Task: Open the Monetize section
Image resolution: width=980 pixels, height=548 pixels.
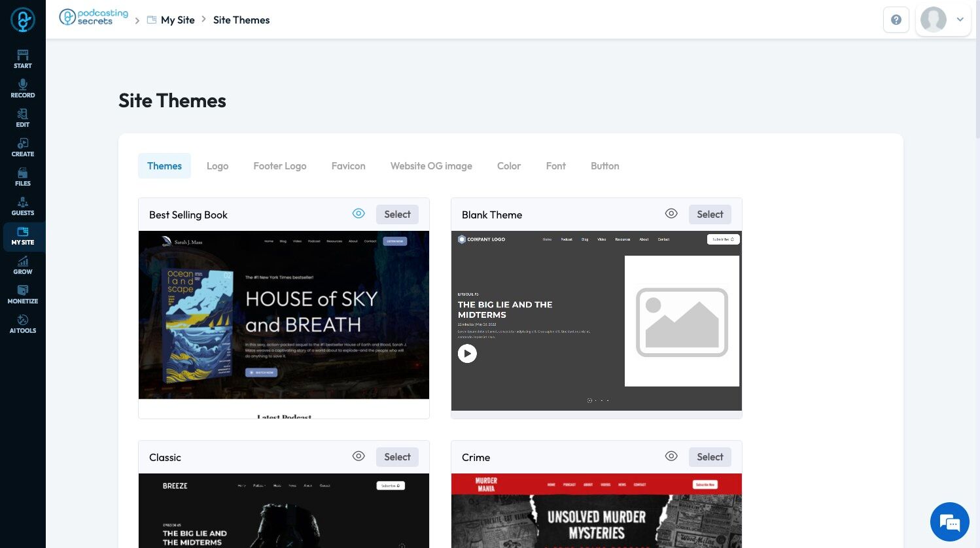Action: click(x=23, y=294)
